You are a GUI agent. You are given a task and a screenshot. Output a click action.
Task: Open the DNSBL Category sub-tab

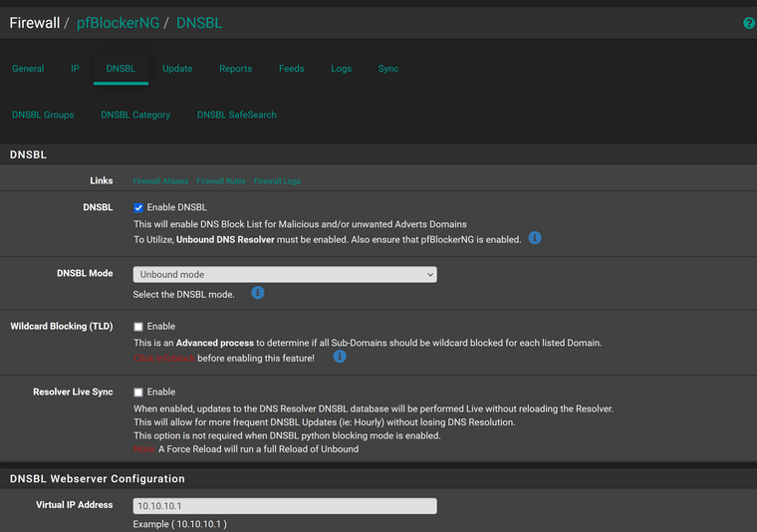click(135, 115)
